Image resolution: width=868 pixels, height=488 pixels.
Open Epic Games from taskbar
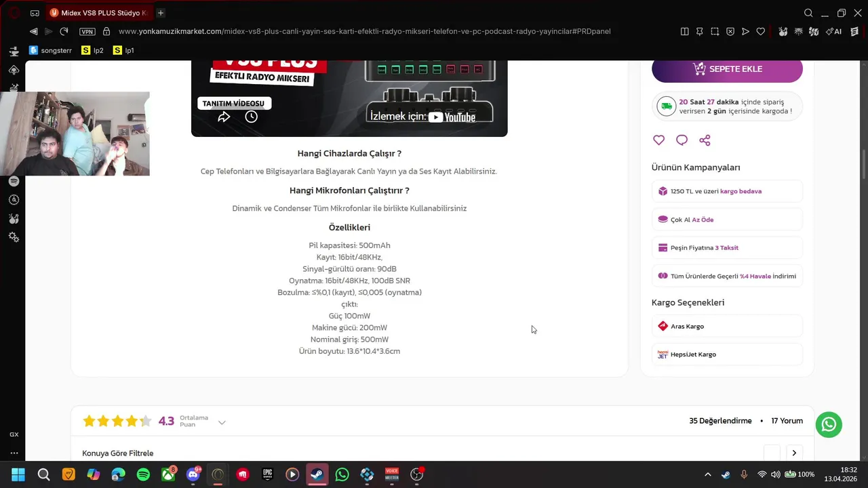tap(268, 474)
